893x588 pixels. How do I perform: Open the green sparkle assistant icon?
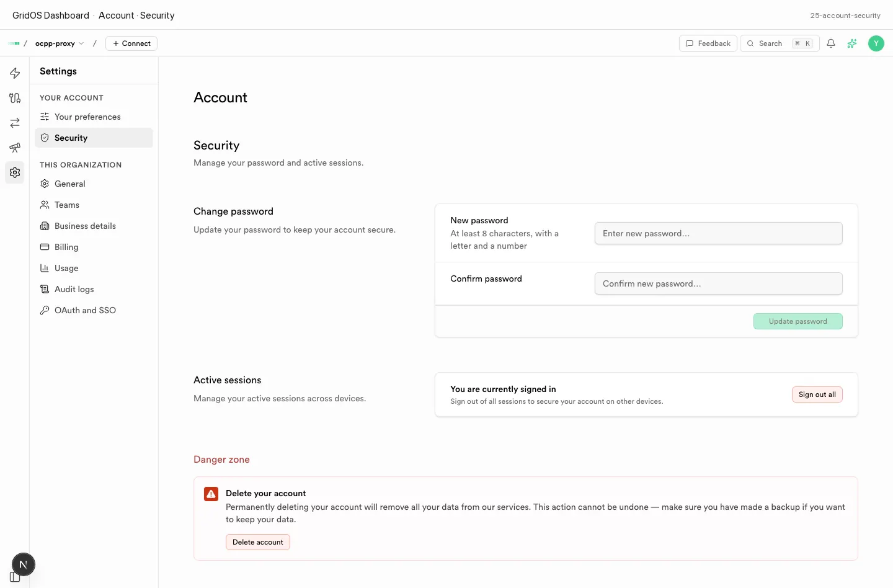[x=852, y=43]
